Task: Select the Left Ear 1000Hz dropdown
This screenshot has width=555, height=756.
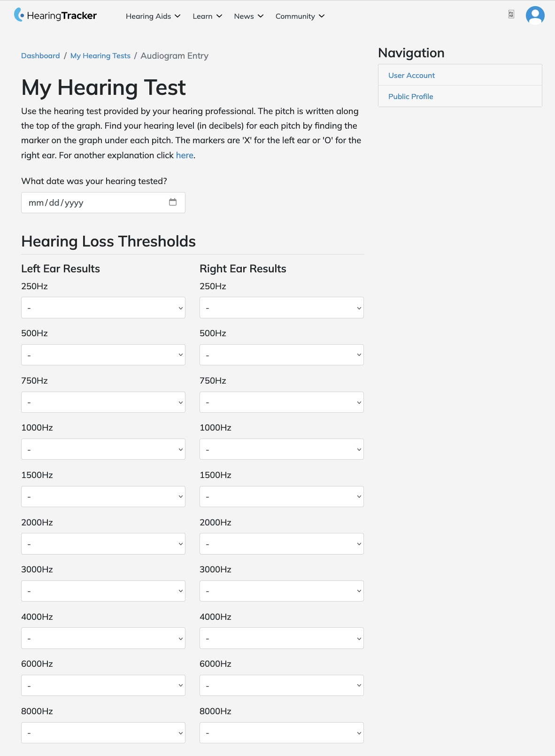Action: (103, 449)
